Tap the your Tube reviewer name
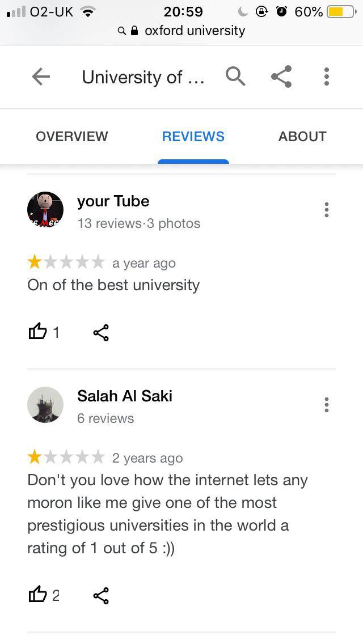363x644 pixels. tap(113, 201)
